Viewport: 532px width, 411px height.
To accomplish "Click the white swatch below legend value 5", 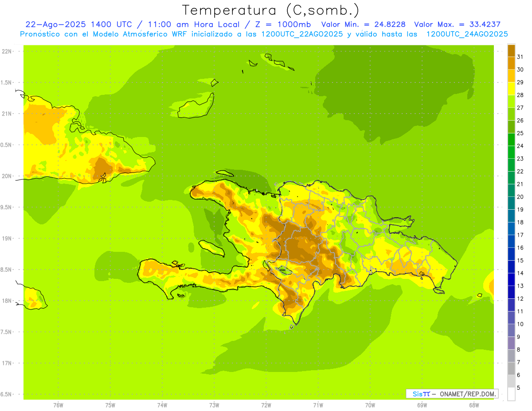I will (x=511, y=394).
